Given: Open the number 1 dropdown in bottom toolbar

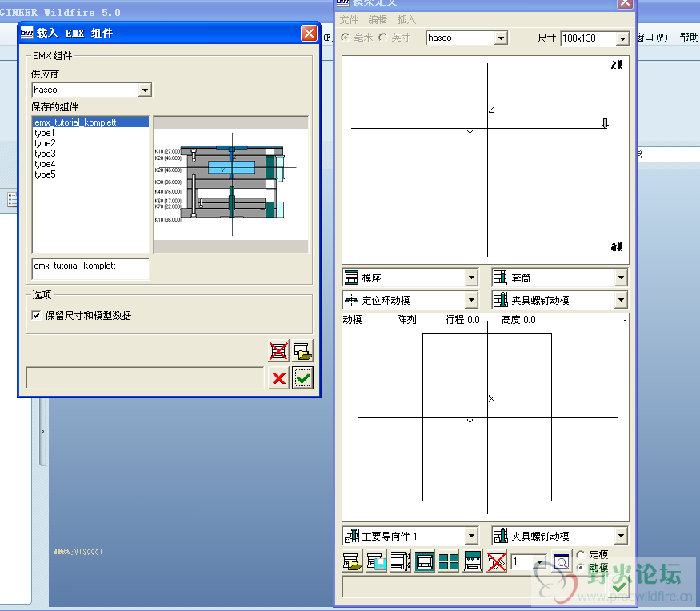Looking at the screenshot, I should (540, 562).
